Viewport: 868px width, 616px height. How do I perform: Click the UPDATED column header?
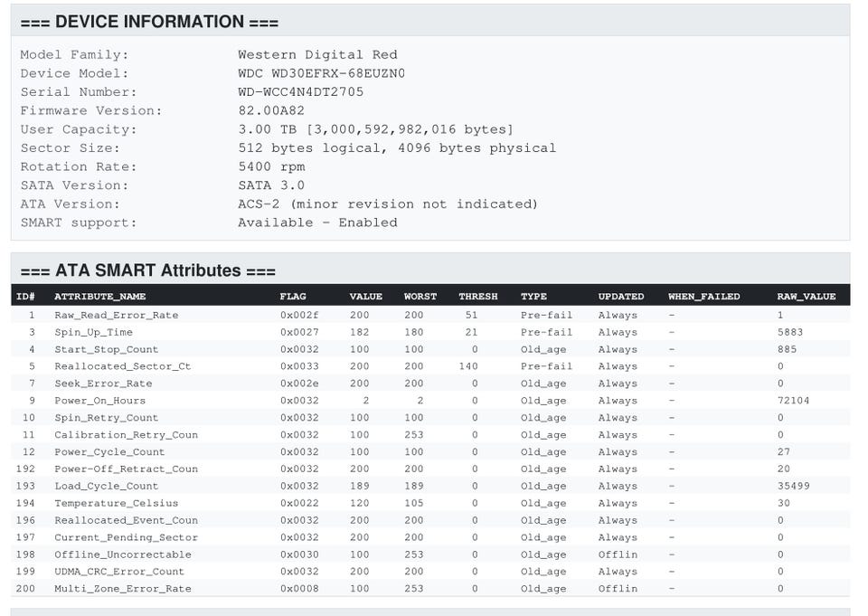click(x=620, y=297)
